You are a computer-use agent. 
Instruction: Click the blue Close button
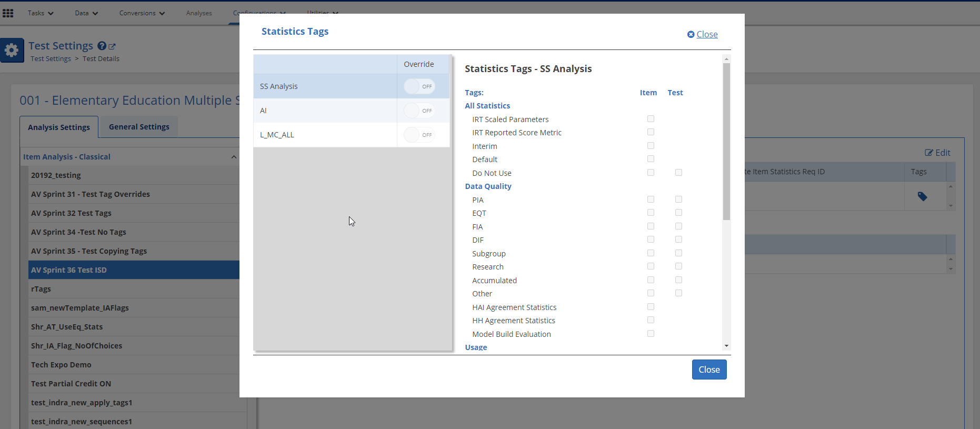(709, 370)
